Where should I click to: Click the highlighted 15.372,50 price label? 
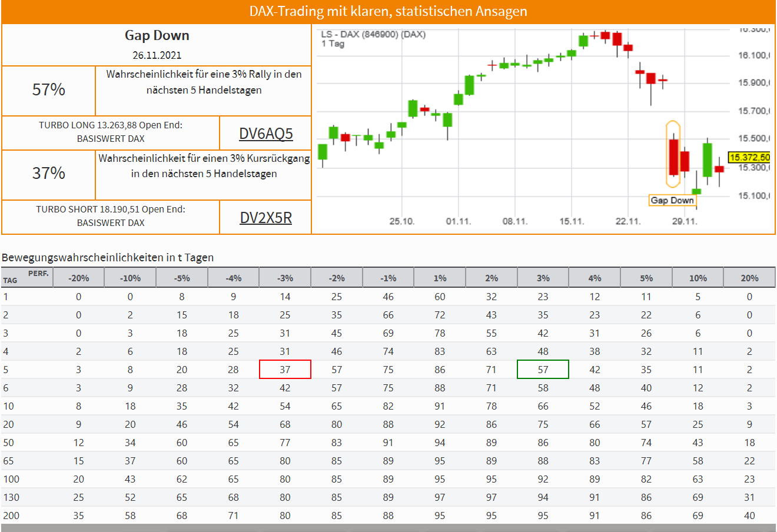pos(749,157)
